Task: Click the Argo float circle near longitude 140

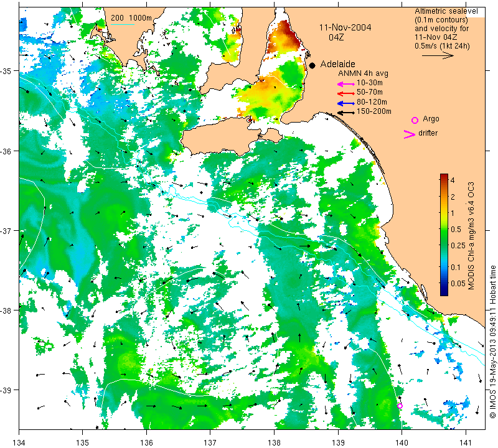Action: point(400,406)
